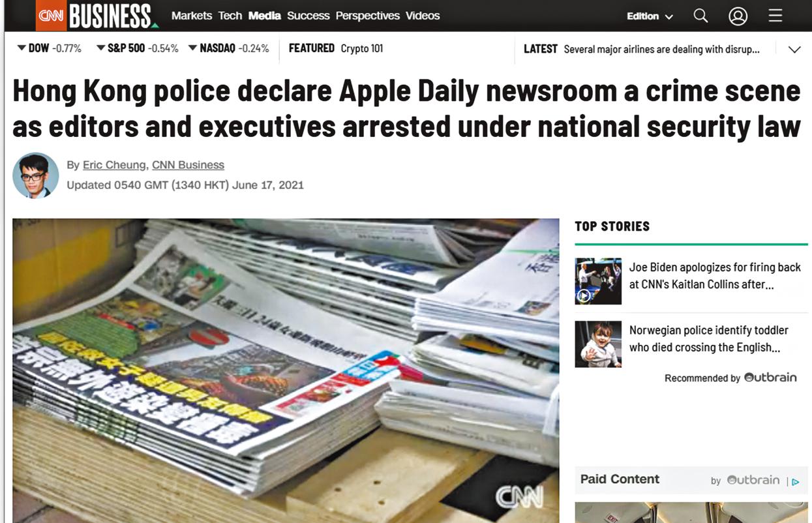Viewport: 812px width, 523px height.
Task: Open the search magnifier icon
Action: [x=700, y=16]
